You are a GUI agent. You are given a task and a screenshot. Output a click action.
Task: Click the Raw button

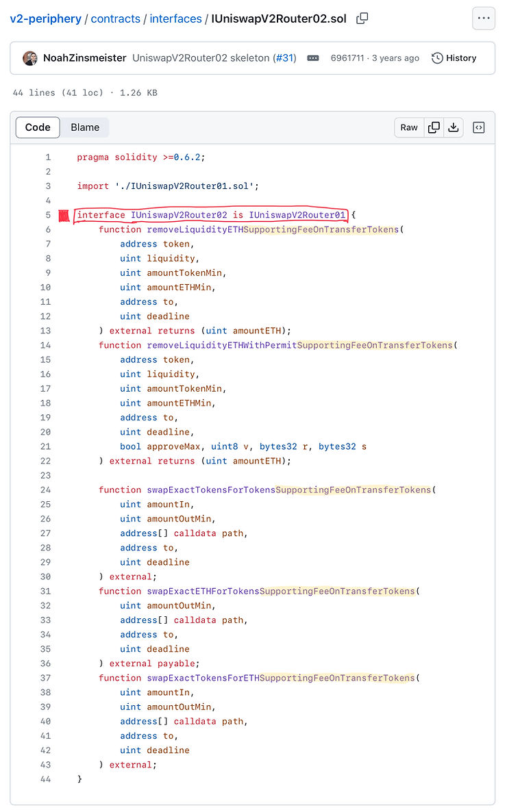coord(409,127)
